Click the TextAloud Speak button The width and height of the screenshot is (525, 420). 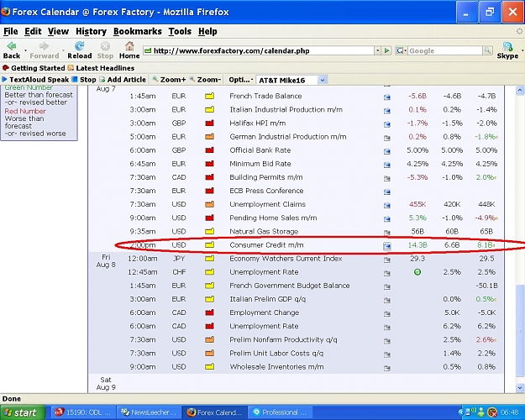tap(35, 80)
